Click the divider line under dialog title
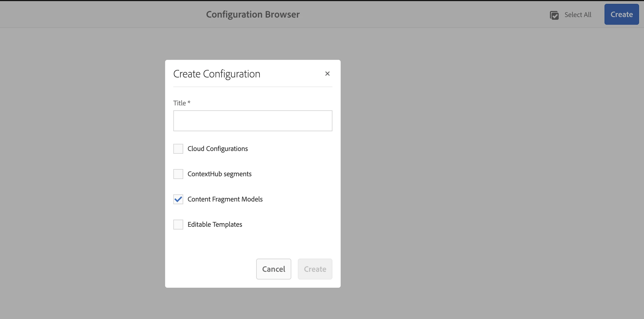 pyautogui.click(x=253, y=87)
